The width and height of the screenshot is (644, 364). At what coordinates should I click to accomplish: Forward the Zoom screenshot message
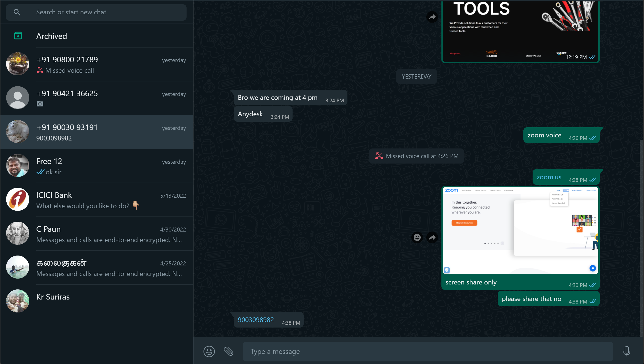432,237
